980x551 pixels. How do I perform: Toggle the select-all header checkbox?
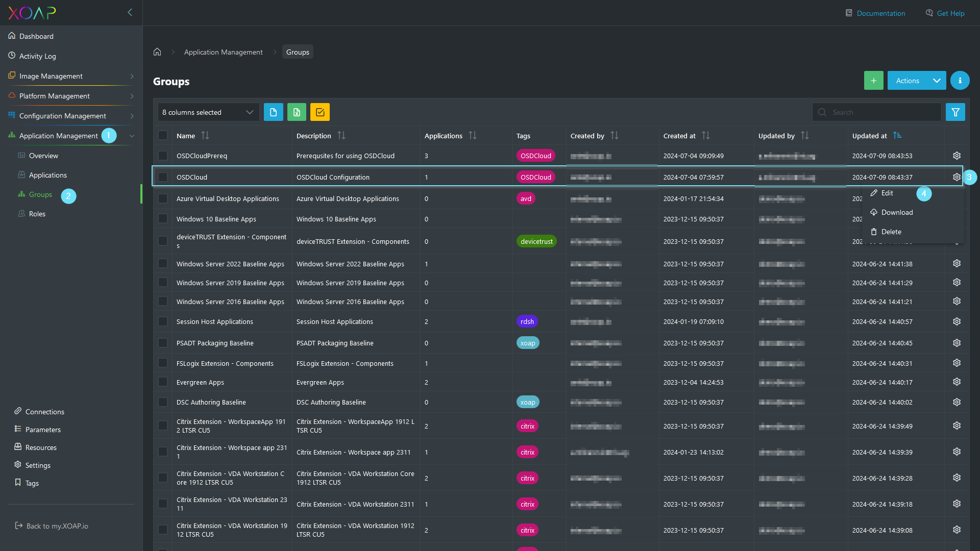(163, 135)
